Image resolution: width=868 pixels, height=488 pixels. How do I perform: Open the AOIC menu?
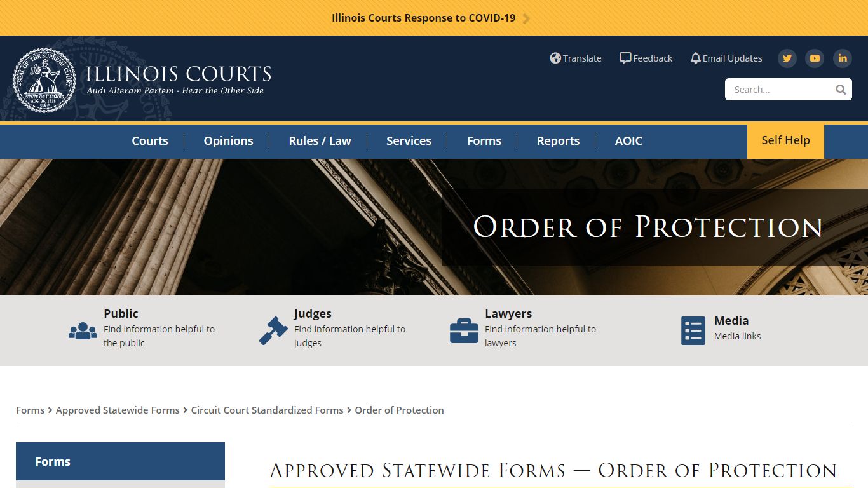628,141
